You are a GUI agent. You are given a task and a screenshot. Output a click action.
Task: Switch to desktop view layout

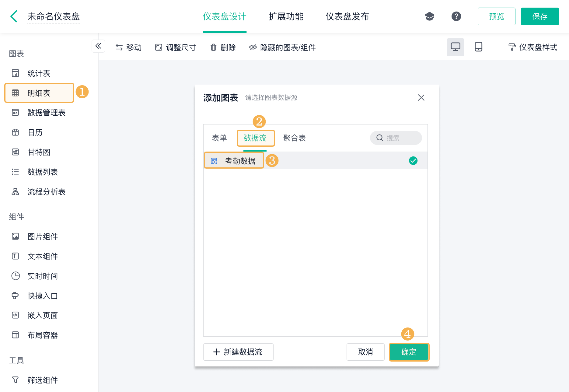pos(455,47)
